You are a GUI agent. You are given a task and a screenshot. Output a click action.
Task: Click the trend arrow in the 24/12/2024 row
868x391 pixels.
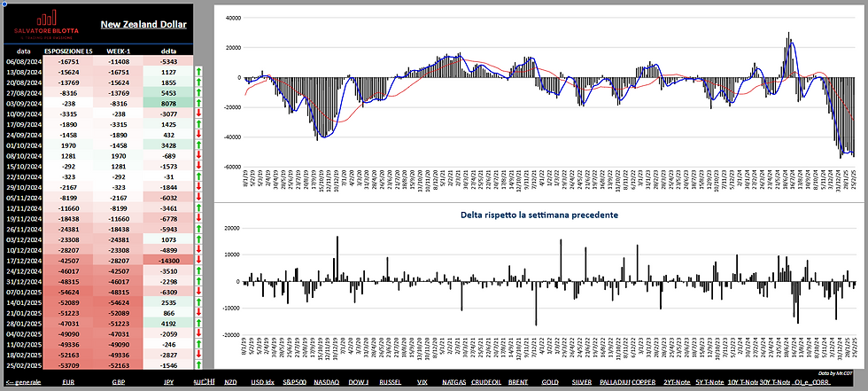[198, 270]
